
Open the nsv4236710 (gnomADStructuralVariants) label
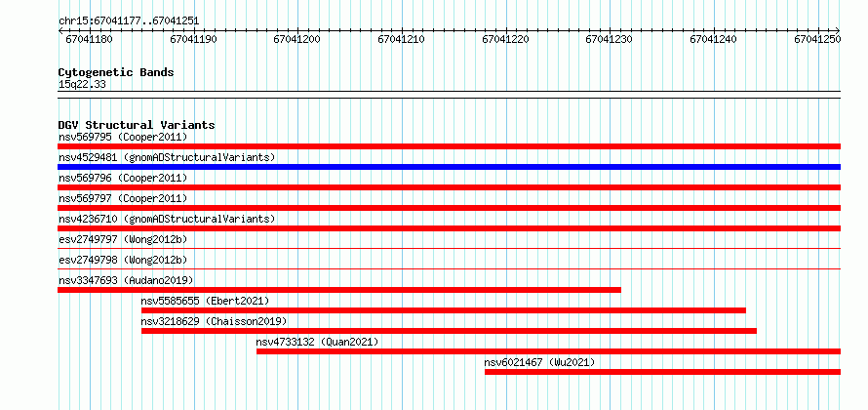pos(167,219)
